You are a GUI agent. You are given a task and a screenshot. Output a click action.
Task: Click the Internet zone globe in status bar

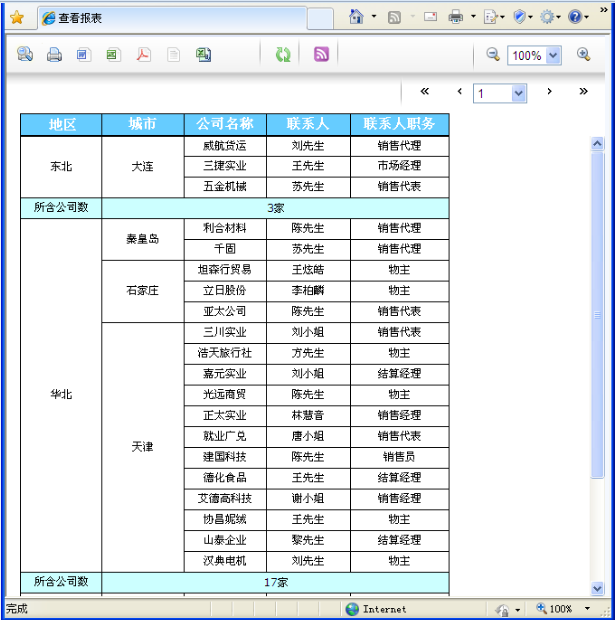[352, 609]
